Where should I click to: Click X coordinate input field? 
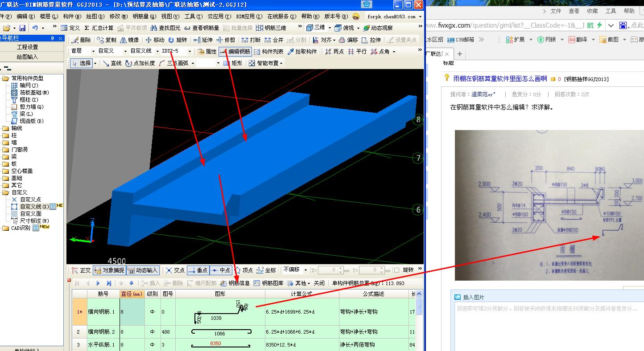coord(330,270)
